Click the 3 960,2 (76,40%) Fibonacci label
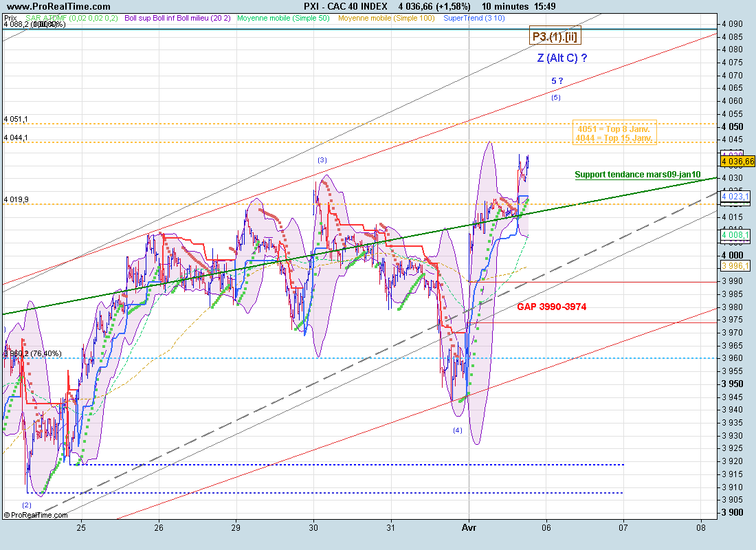756x550 pixels. click(33, 353)
